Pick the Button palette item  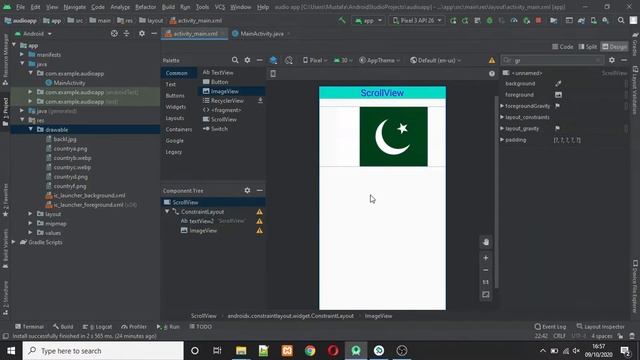coord(215,82)
